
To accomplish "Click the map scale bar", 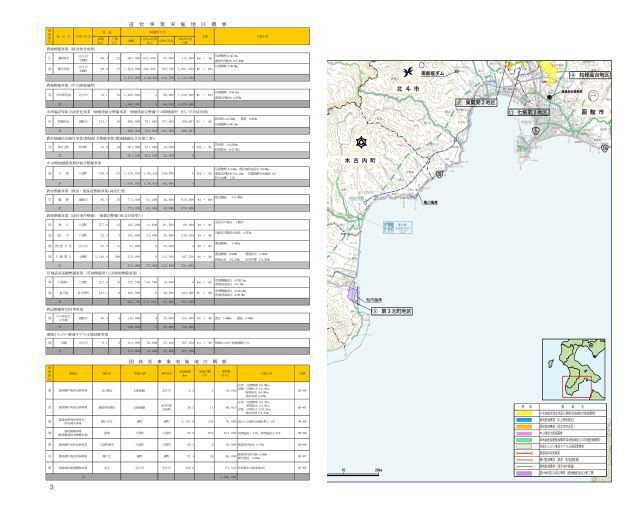I will [354, 473].
